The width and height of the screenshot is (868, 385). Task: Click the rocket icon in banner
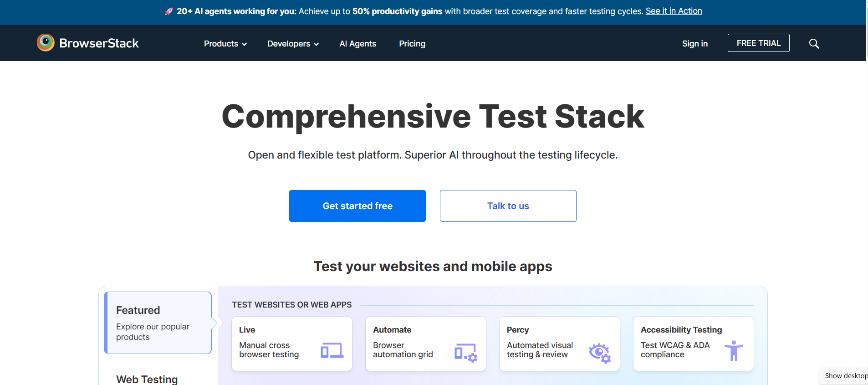tap(169, 11)
